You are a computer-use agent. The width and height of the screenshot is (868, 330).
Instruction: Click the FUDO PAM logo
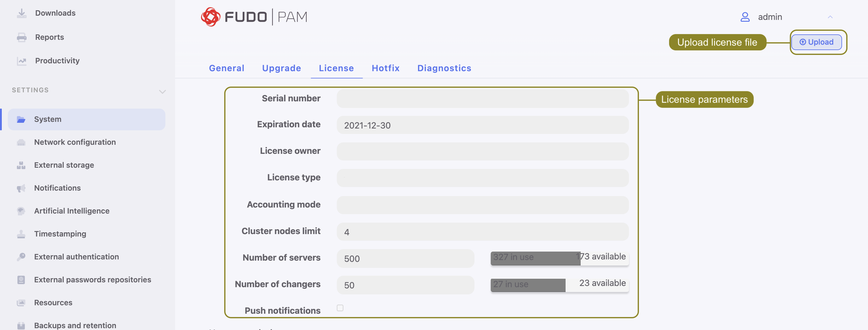pos(254,17)
